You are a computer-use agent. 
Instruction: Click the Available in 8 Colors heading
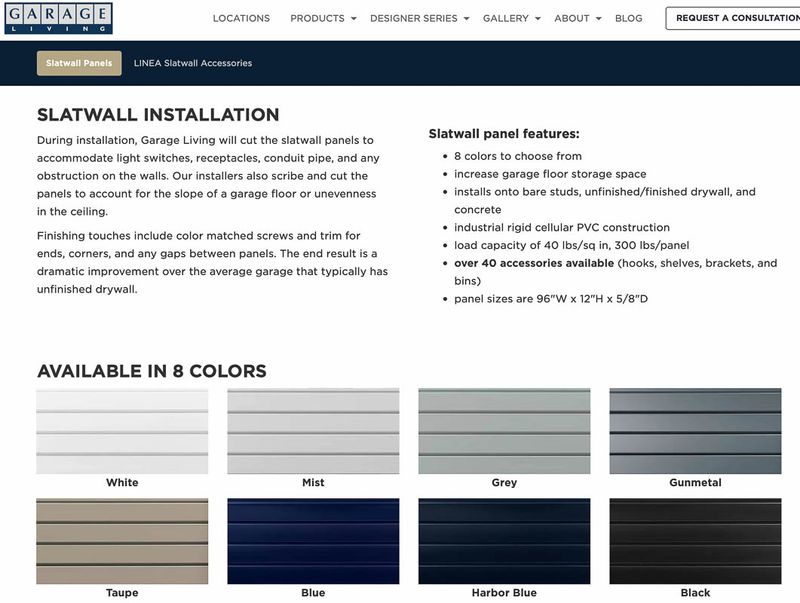(x=152, y=371)
